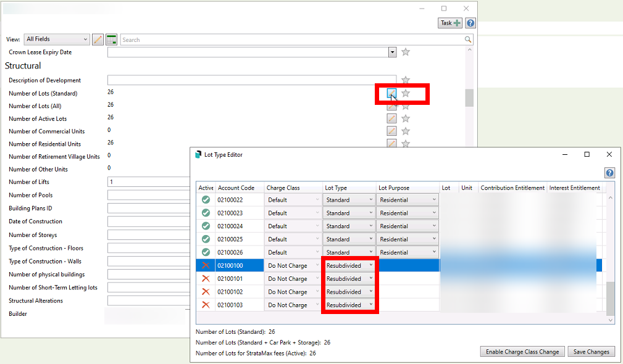
Task: Click Enable Charge Class Change button
Action: (x=522, y=351)
